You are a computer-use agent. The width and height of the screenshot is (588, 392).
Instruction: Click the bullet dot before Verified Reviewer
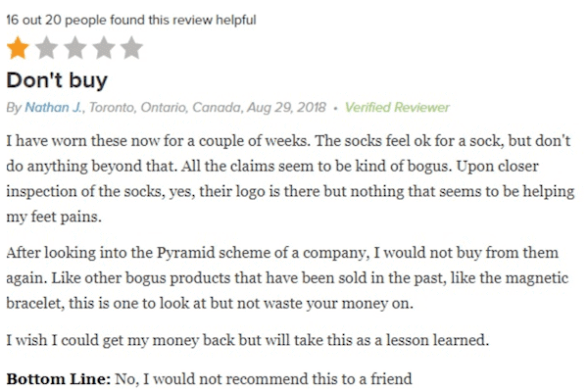coord(335,109)
